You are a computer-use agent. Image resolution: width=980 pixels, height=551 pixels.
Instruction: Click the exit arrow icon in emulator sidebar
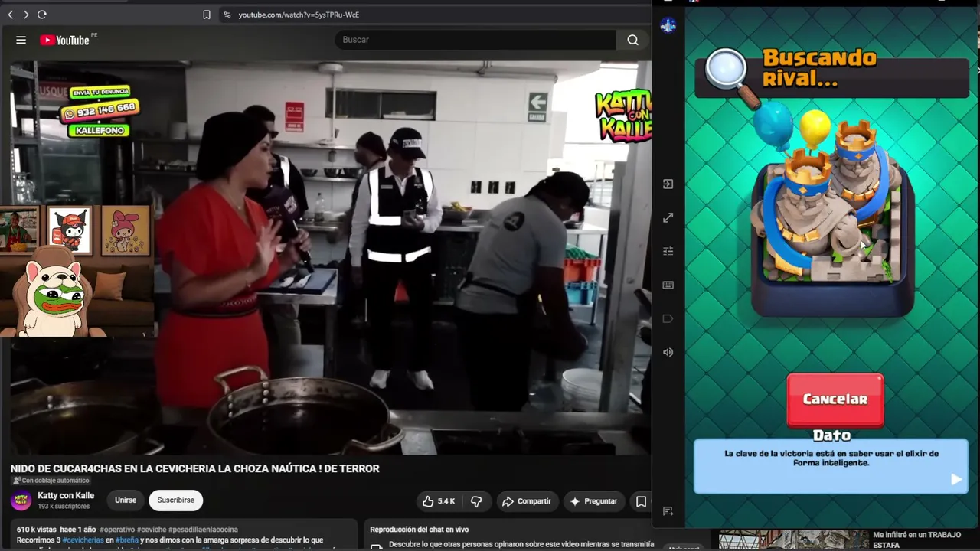tap(668, 184)
